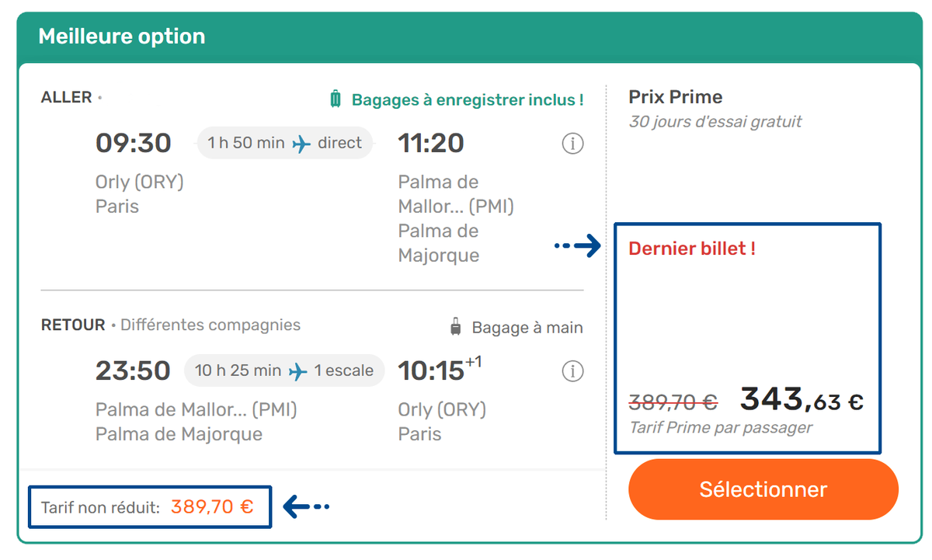
Task: Select the Meilleure option header tab
Action: pyautogui.click(x=122, y=36)
